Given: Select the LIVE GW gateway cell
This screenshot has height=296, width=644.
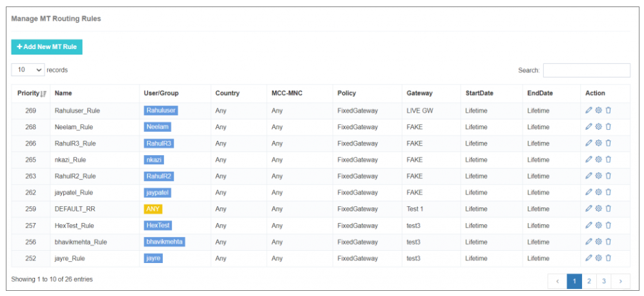Looking at the screenshot, I should 431,111.
